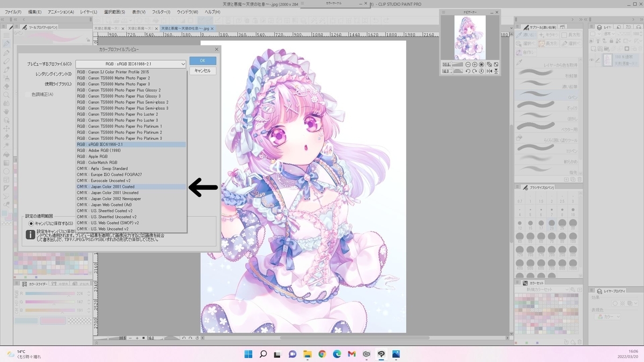Open the ファイル(F) menu
Screen dimensions: 644x362
click(13, 12)
